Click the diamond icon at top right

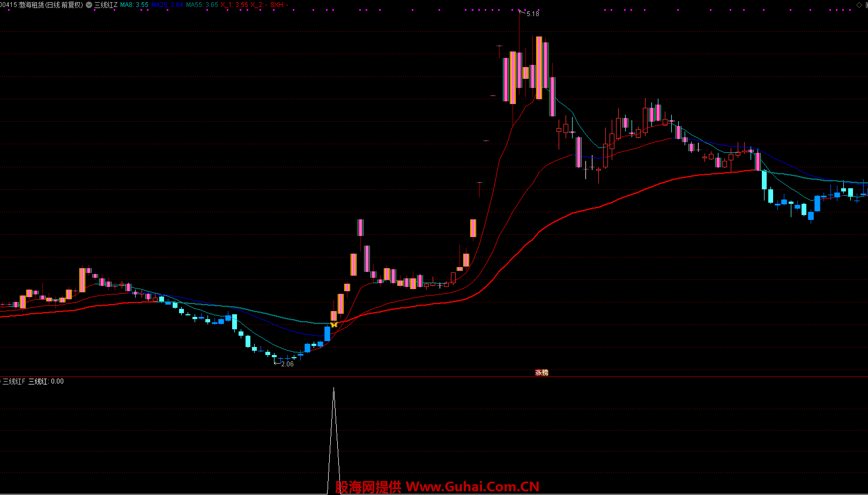(x=858, y=5)
